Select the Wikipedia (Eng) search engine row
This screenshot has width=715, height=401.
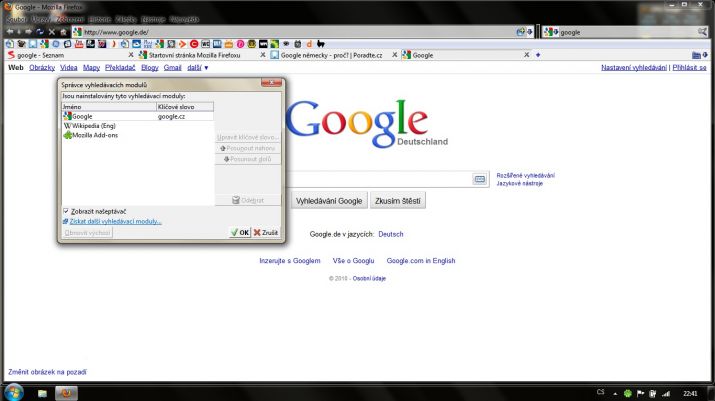[137, 126]
